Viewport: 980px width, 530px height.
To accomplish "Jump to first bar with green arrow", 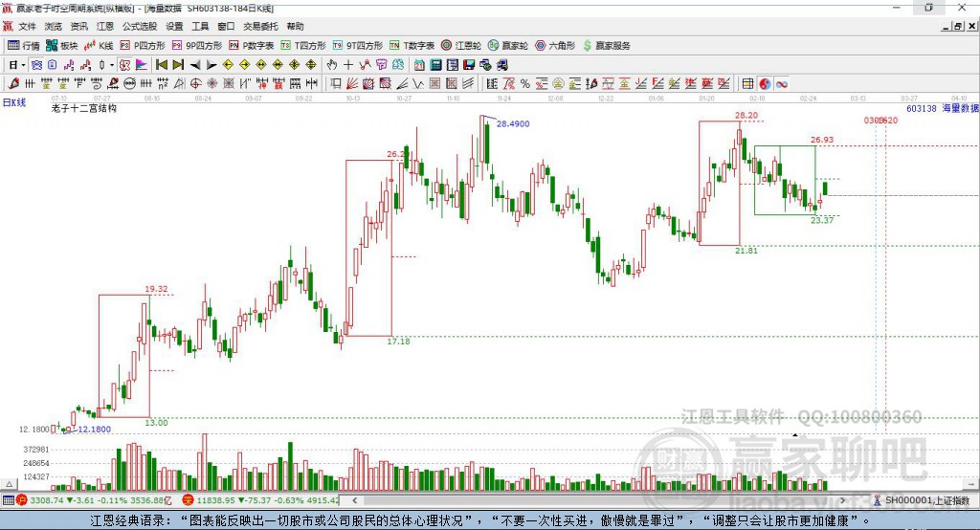I will (161, 65).
